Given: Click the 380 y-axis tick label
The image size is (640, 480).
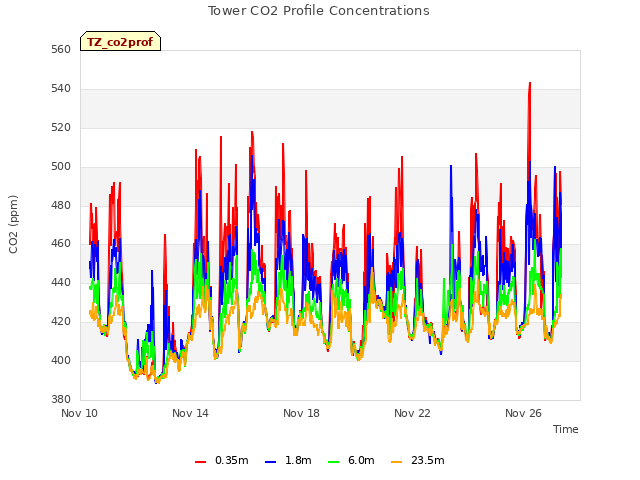Looking at the screenshot, I should tap(61, 399).
